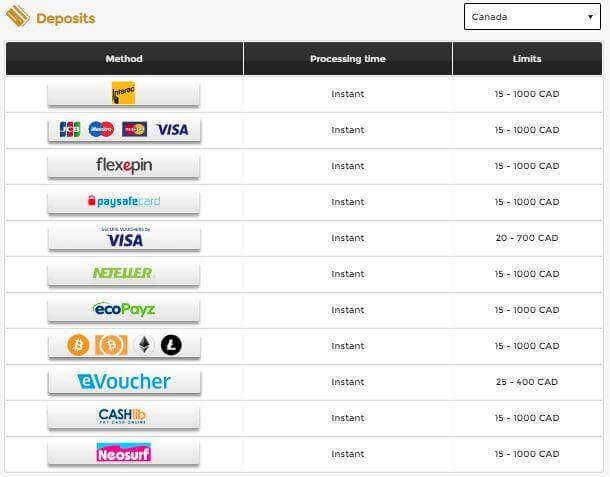Viewport: 610px width, 477px height.
Task: Choose the eVoucher payment button
Action: coord(124,382)
